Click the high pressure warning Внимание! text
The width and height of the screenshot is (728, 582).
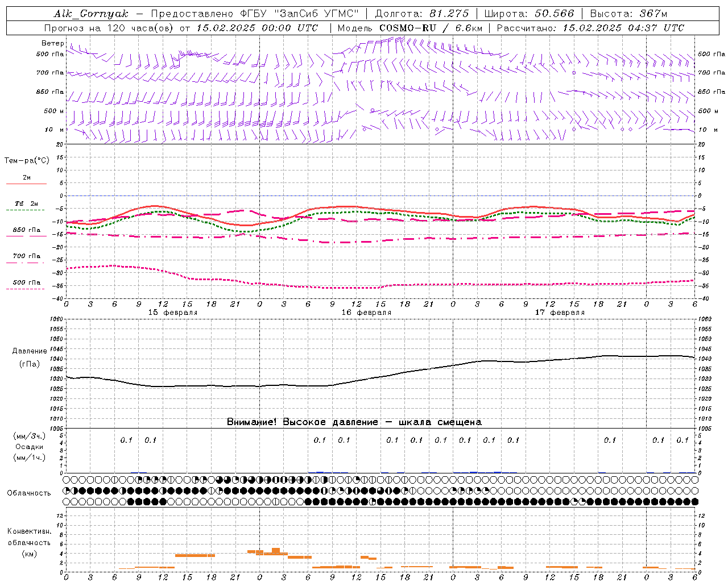[354, 422]
